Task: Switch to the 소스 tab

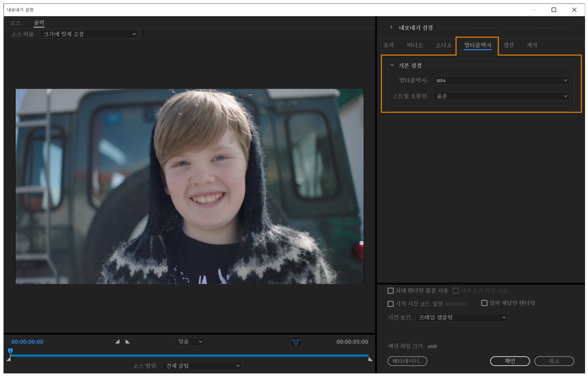Action: 15,23
